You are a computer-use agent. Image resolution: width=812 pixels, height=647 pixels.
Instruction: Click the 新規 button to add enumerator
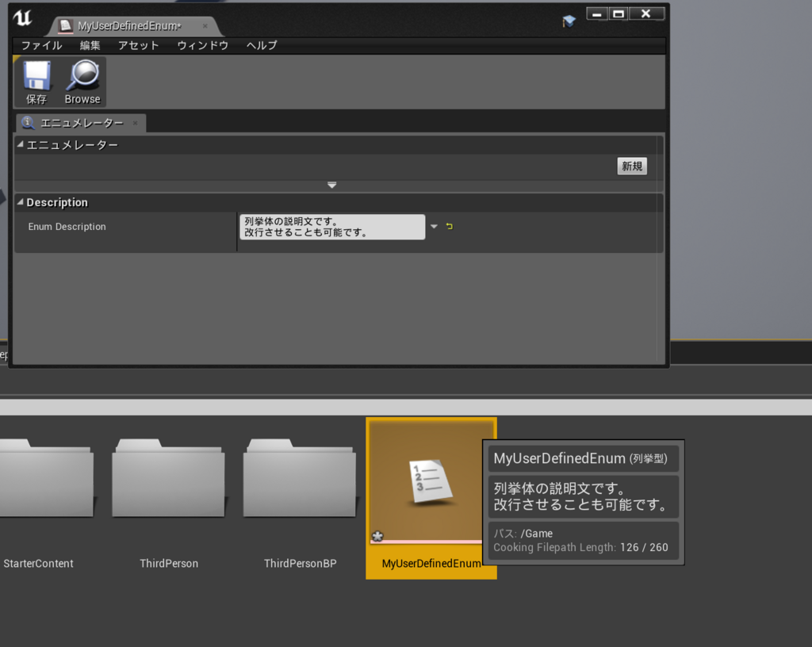(x=632, y=167)
